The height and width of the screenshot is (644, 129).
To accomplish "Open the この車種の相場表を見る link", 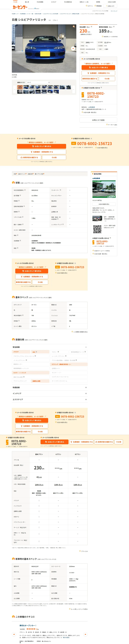I will pos(80,332).
